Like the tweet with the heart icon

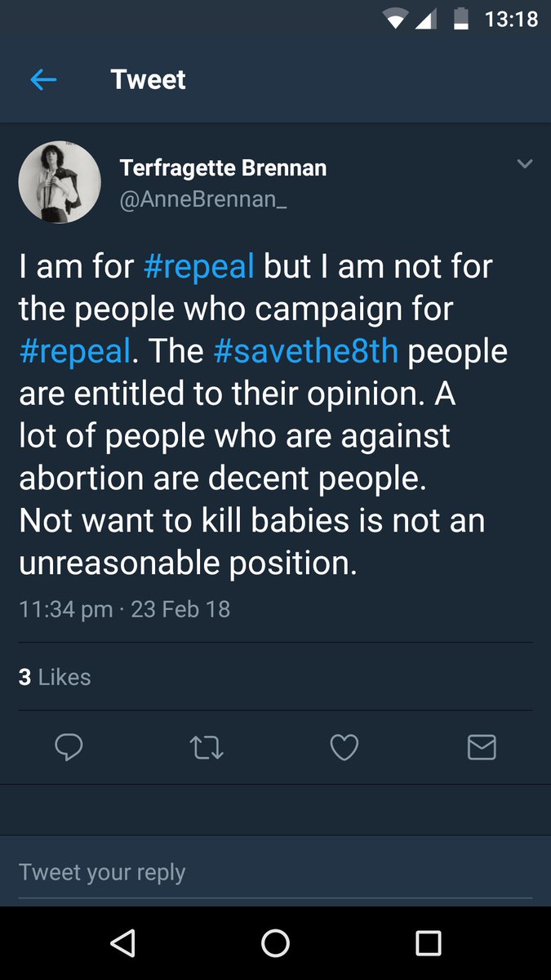tap(344, 747)
